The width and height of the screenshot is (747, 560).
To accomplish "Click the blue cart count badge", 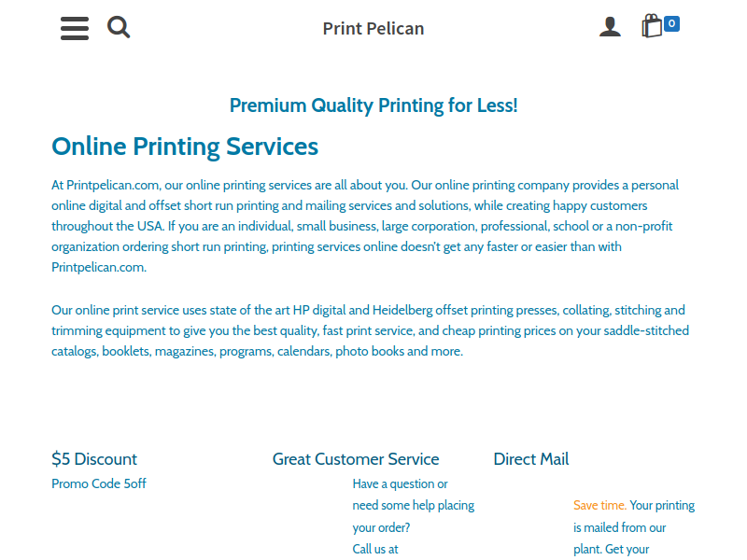I will tap(671, 23).
